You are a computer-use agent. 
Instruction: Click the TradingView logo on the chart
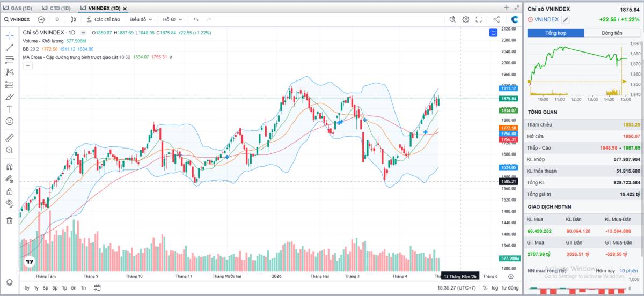click(29, 262)
